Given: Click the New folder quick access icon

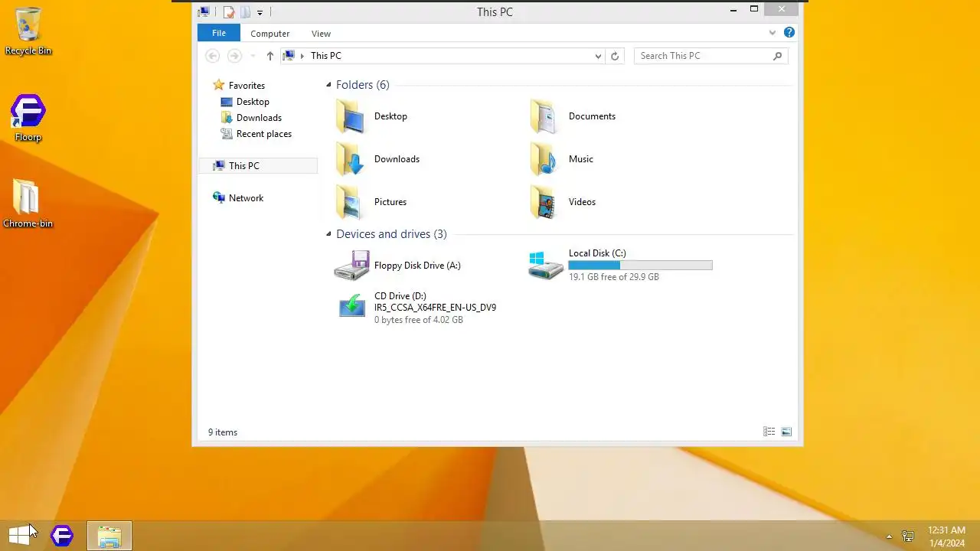Looking at the screenshot, I should [x=245, y=12].
